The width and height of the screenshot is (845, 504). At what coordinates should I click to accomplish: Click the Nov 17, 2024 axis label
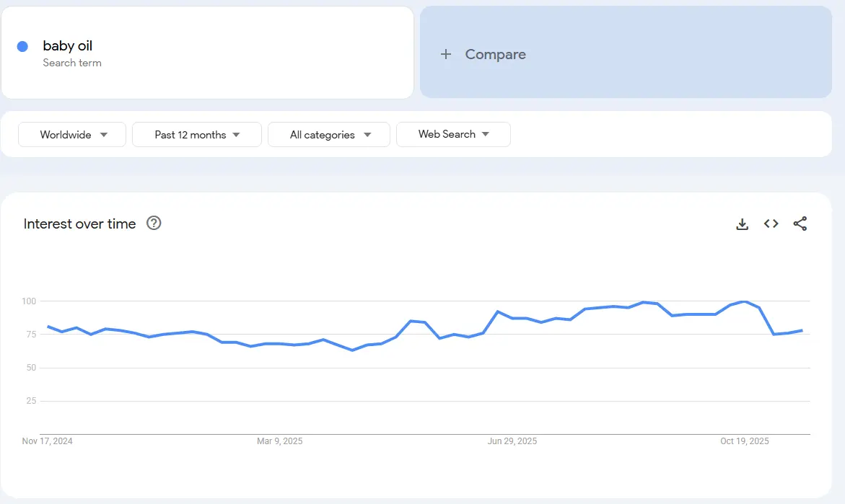pyautogui.click(x=48, y=441)
